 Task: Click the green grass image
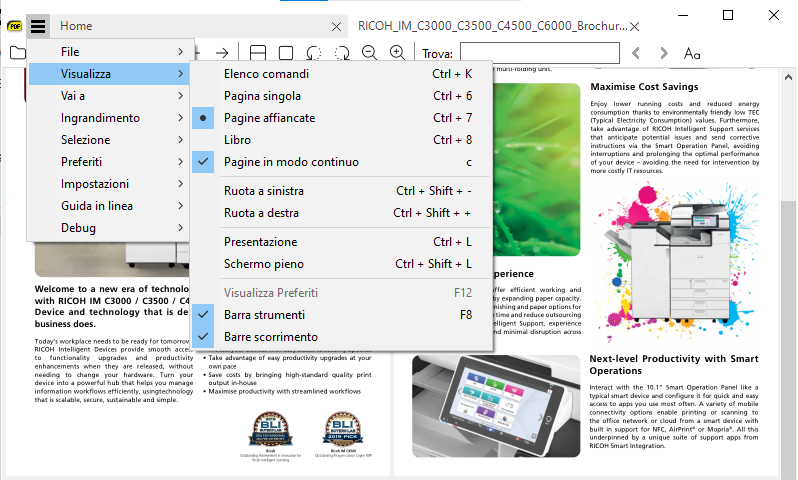pos(536,170)
